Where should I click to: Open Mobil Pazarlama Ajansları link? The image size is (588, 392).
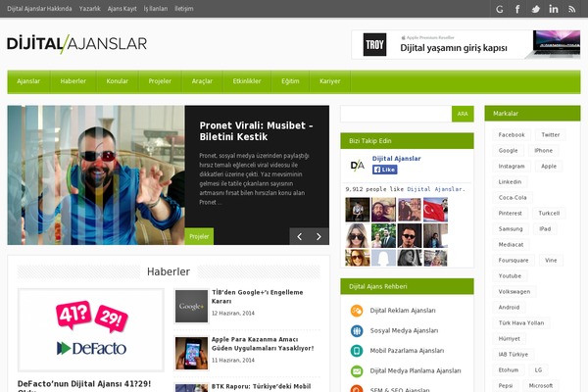(x=407, y=351)
